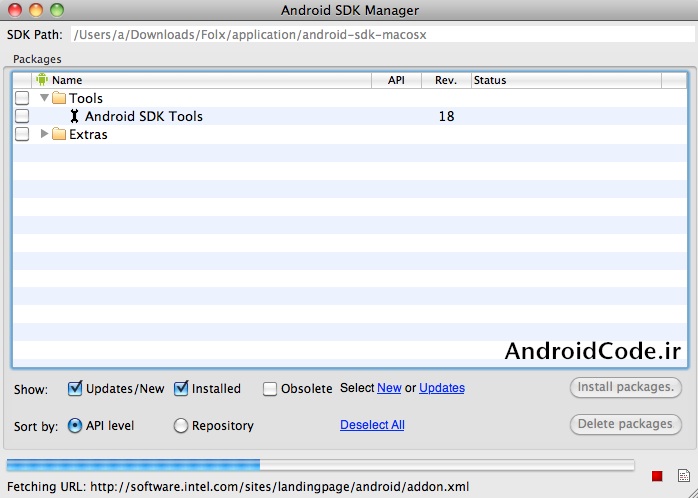Toggle the Installed filter checkbox

click(181, 388)
